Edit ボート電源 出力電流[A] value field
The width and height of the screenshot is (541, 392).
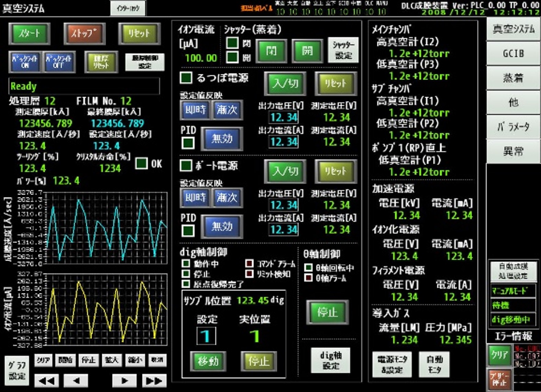click(x=284, y=229)
